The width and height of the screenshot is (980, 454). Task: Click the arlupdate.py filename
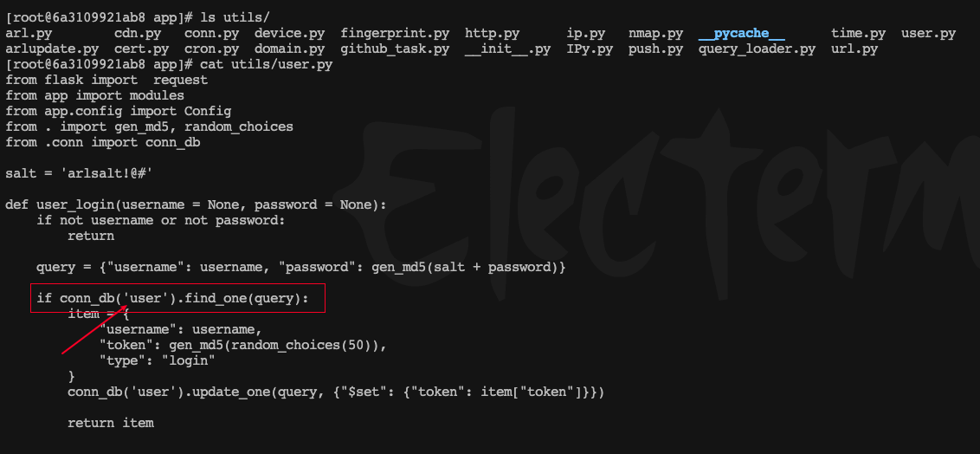click(x=52, y=49)
